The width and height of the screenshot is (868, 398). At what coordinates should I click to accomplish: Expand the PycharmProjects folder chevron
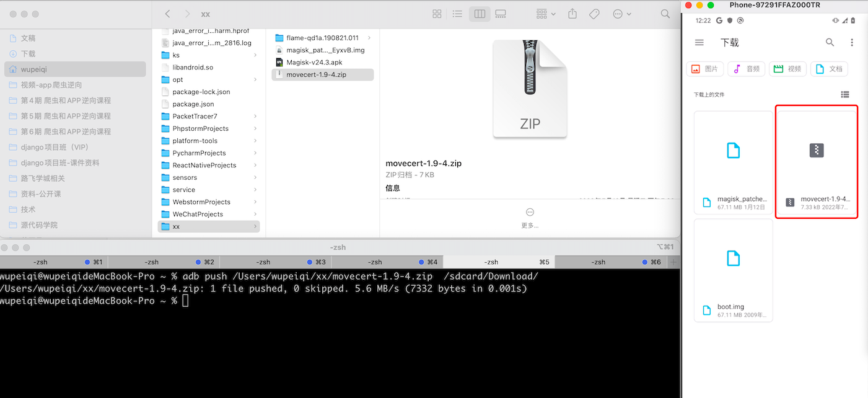[255, 153]
